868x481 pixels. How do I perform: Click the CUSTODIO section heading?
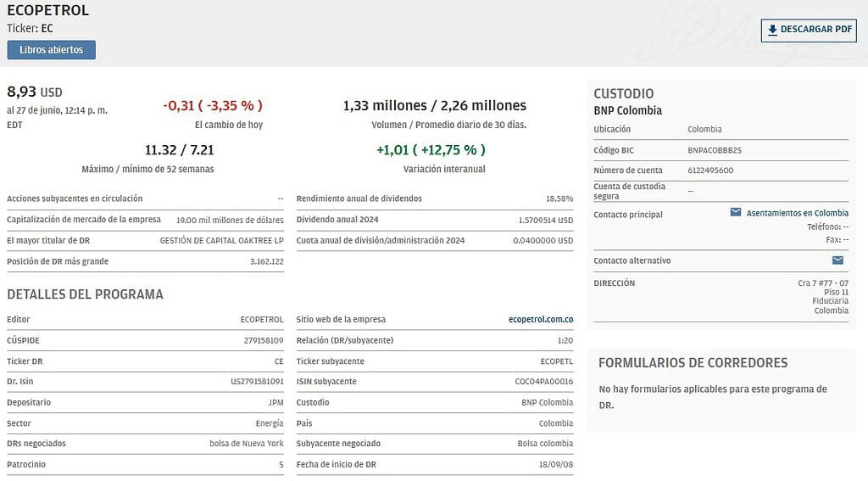pyautogui.click(x=624, y=93)
